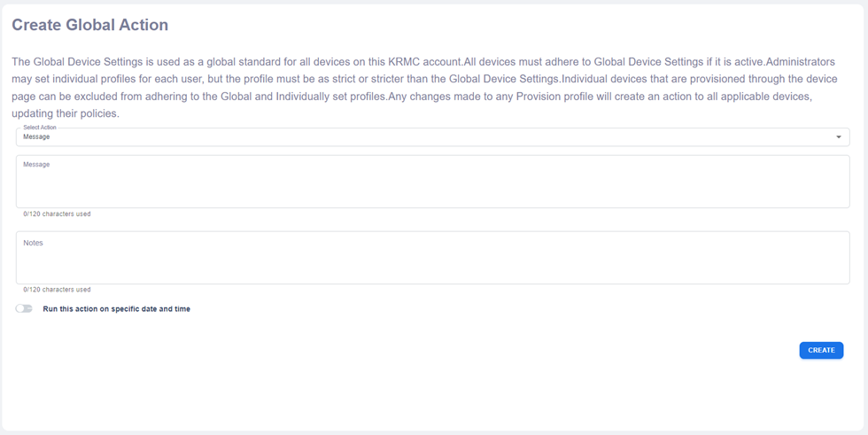Click the 'Notes' placeholder label in the text area

33,243
